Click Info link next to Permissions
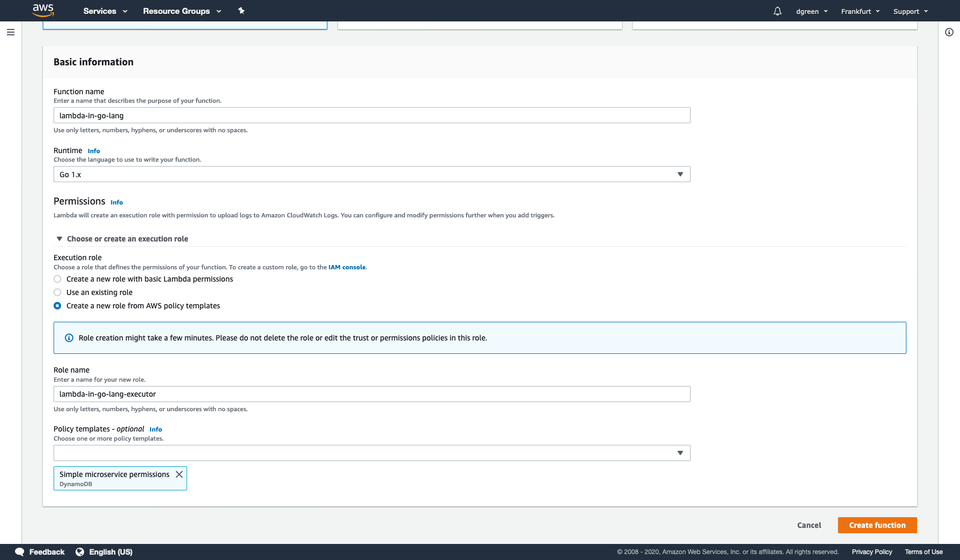The width and height of the screenshot is (960, 560). 117,202
